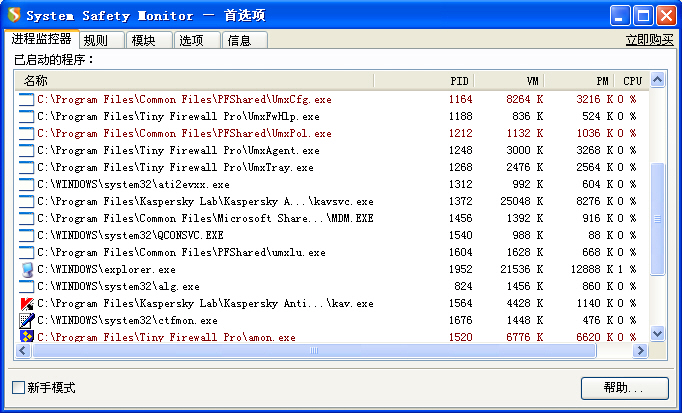
Task: Select the amon.exe process path
Action: click(x=166, y=337)
